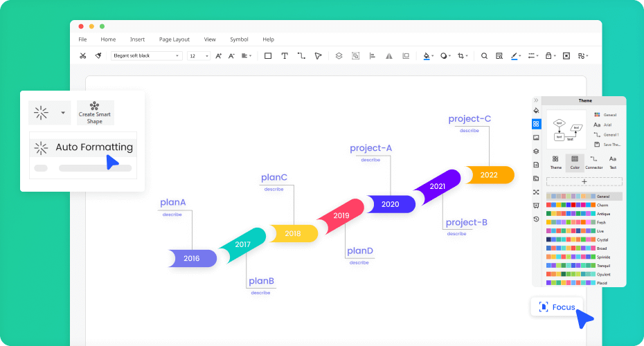The height and width of the screenshot is (346, 644).
Task: Click the Format Painter brush icon
Action: tap(98, 56)
